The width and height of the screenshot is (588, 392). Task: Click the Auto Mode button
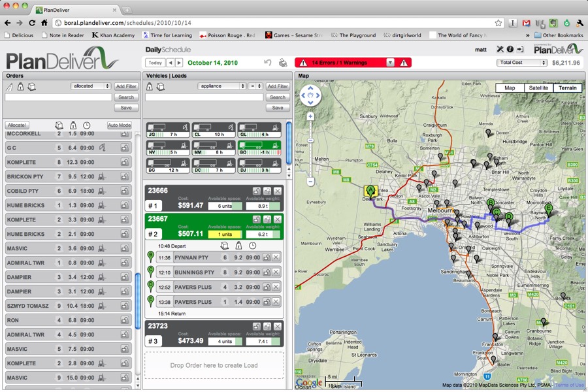pos(120,125)
